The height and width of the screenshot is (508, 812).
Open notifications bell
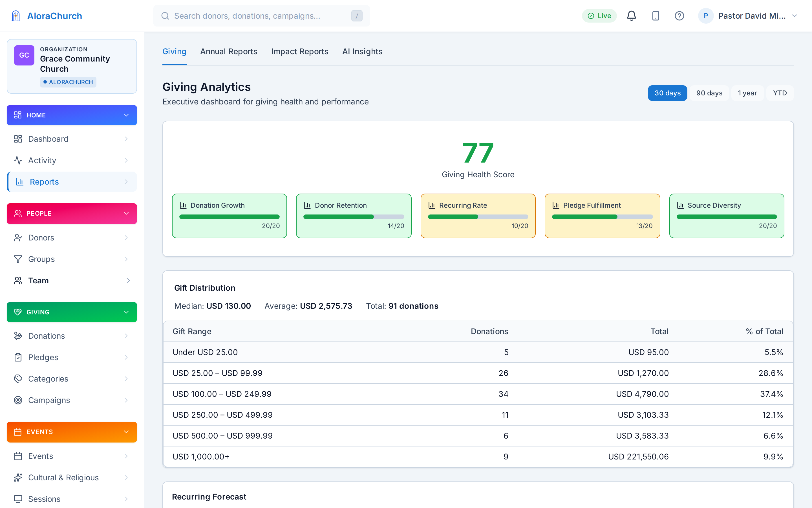pyautogui.click(x=632, y=16)
